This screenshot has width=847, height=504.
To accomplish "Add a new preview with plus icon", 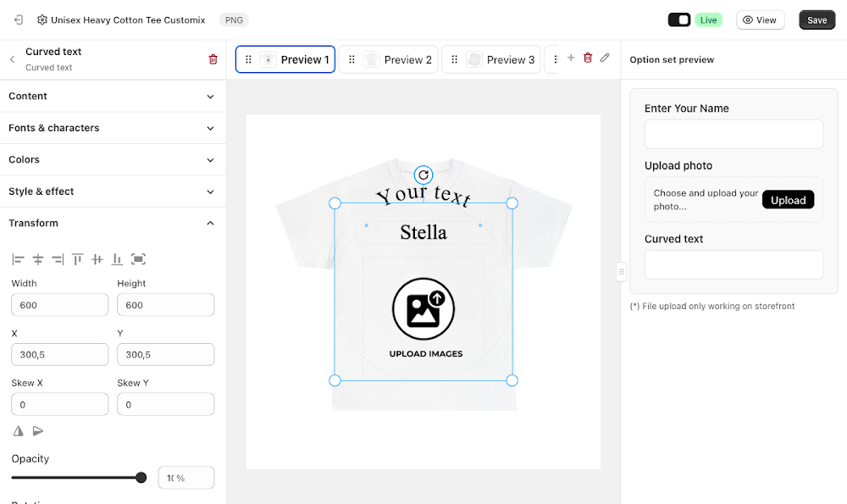I will [x=570, y=58].
